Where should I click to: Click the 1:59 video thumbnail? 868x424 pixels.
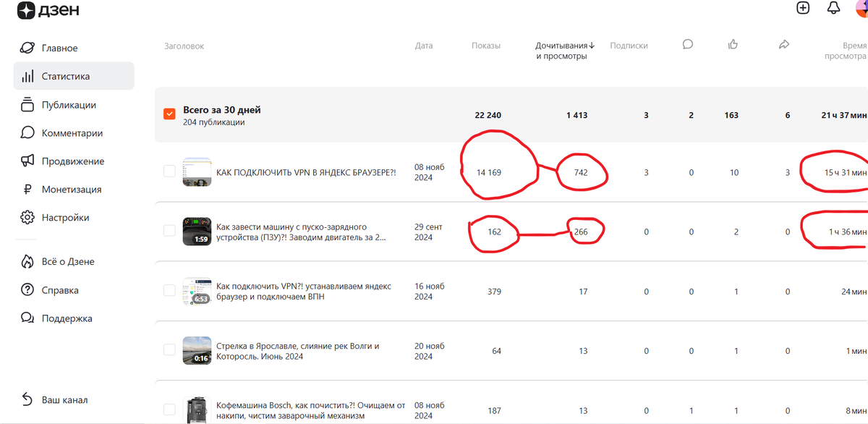point(197,231)
